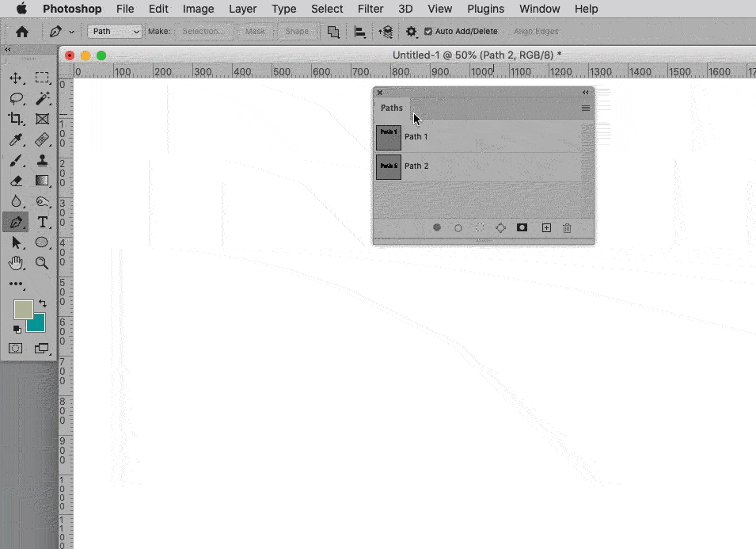
Task: Select the Eyedropper tool
Action: tap(15, 140)
